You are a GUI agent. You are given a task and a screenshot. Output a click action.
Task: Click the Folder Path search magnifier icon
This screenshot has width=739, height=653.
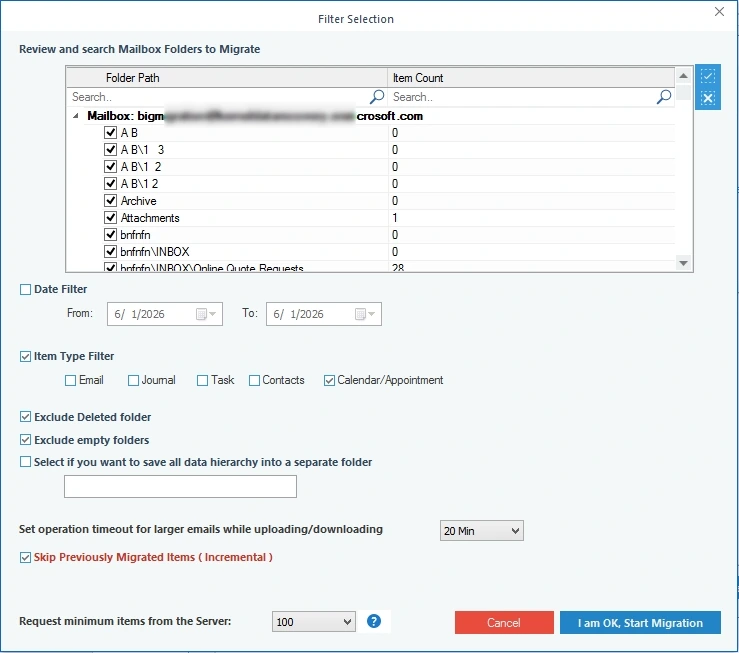pos(377,97)
